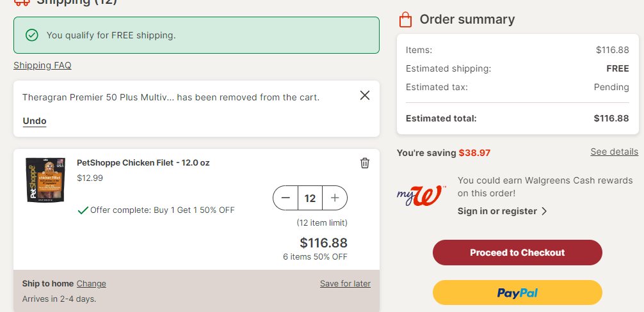Proceed to Checkout
Image resolution: width=644 pixels, height=312 pixels.
(517, 253)
